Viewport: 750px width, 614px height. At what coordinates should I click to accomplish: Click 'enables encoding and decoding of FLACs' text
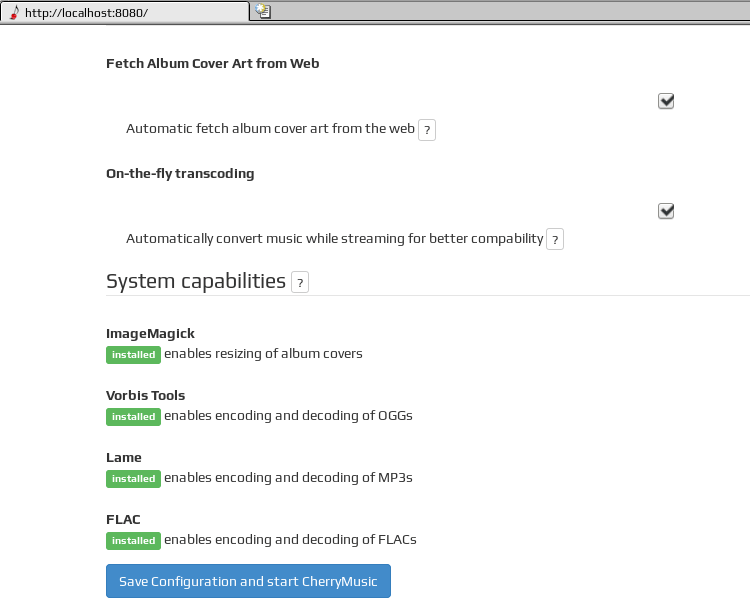pyautogui.click(x=290, y=540)
